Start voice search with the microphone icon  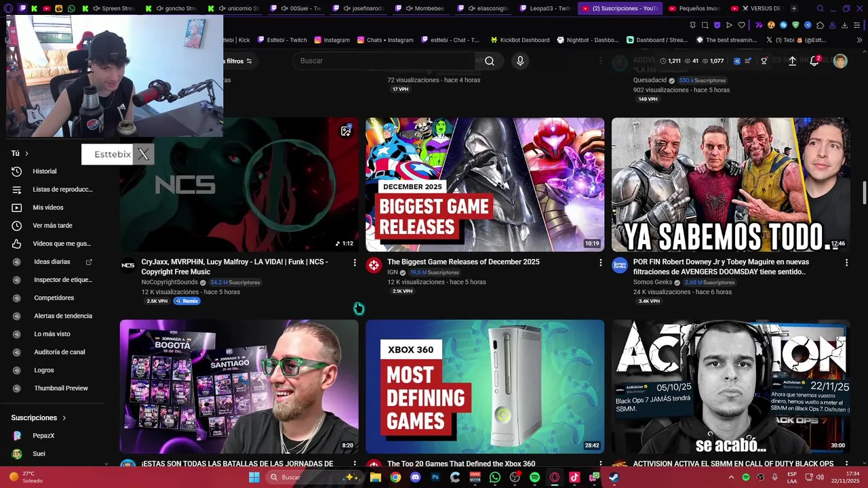(520, 61)
